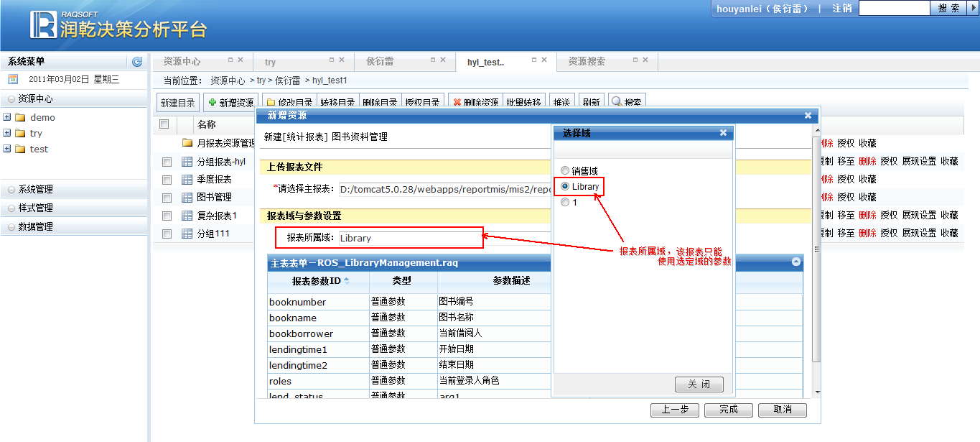Viewport: 980px width, 442px height.
Task: Click the magnifier 搜索 icon in toolbar
Action: tap(616, 103)
